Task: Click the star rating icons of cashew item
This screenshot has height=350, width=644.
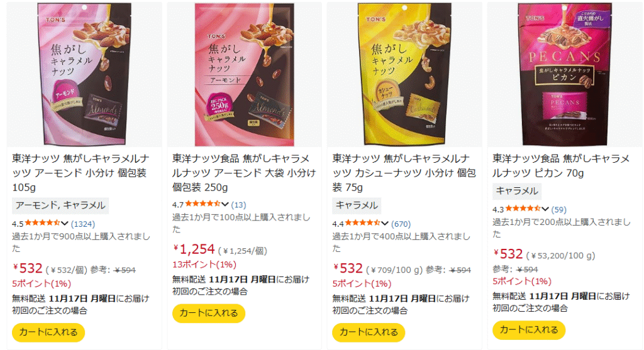Action: 363,223
